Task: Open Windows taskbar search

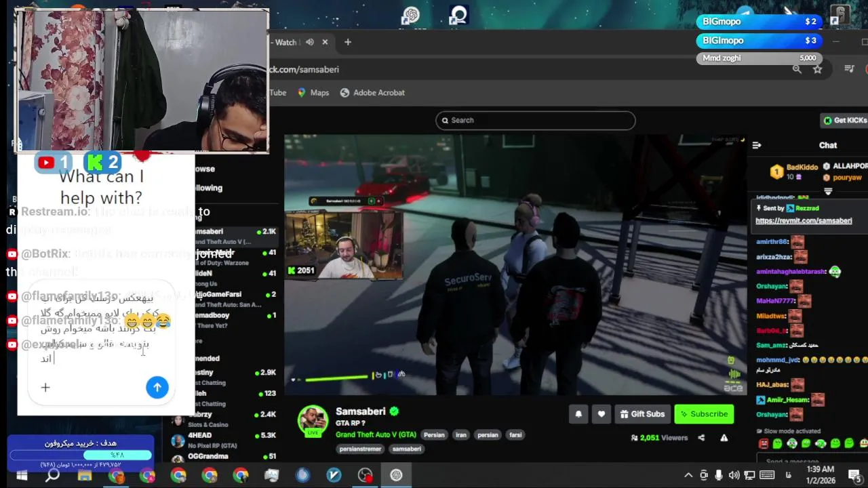Action: tap(52, 475)
